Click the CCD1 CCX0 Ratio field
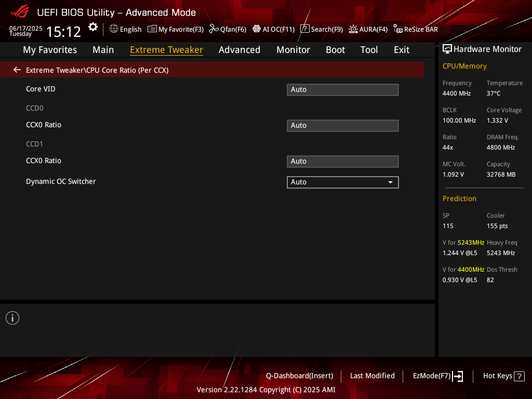 343,162
